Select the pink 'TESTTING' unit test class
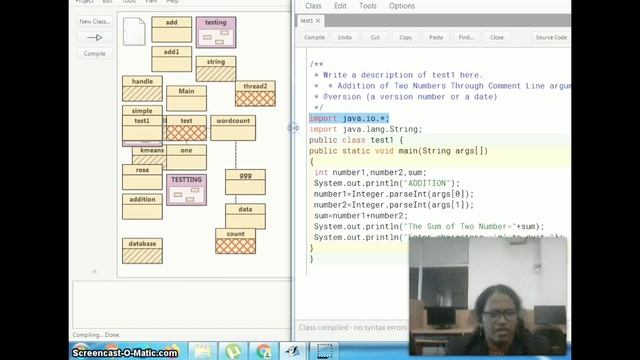The height and width of the screenshot is (360, 640). pos(186,190)
